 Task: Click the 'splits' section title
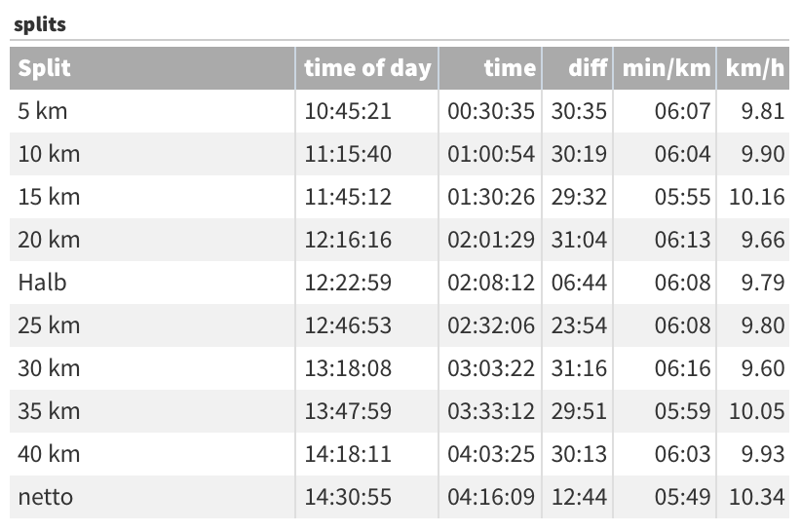[39, 24]
